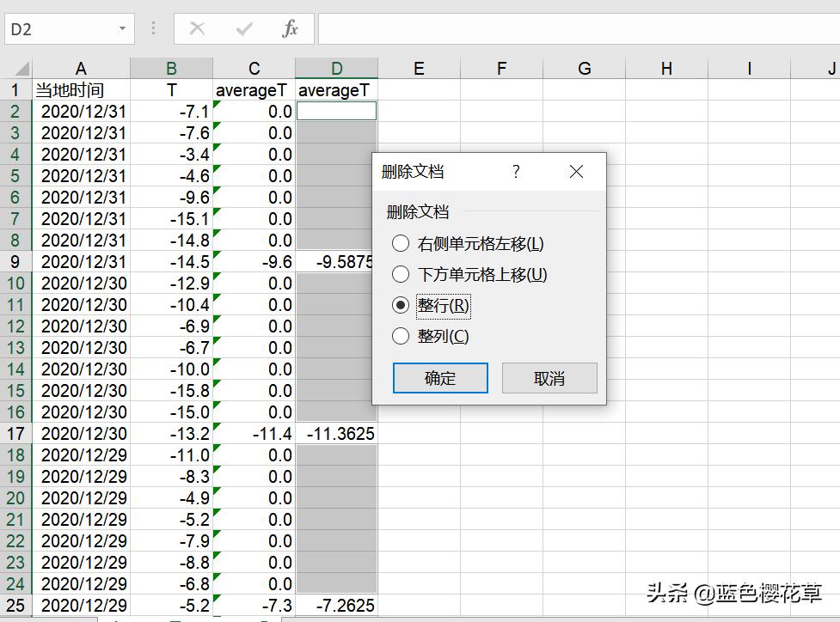Click cell B15 with value -15.8
The height and width of the screenshot is (622, 840).
pyautogui.click(x=171, y=391)
